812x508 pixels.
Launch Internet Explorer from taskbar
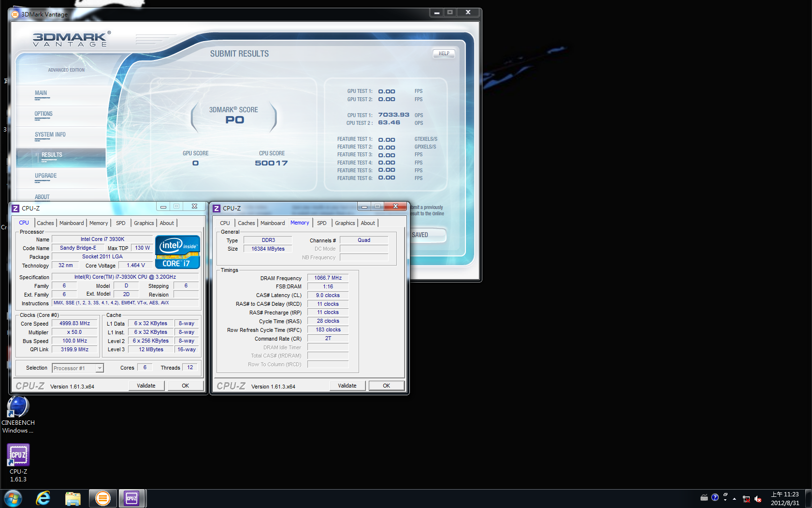point(43,498)
